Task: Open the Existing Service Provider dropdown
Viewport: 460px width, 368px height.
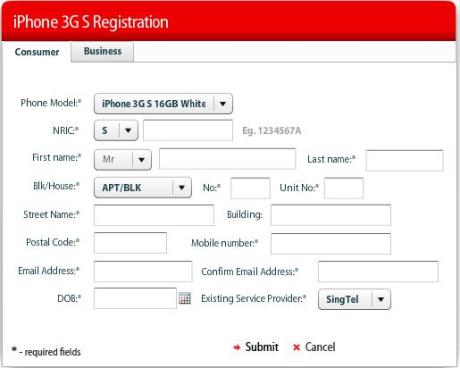Action: coord(354,299)
